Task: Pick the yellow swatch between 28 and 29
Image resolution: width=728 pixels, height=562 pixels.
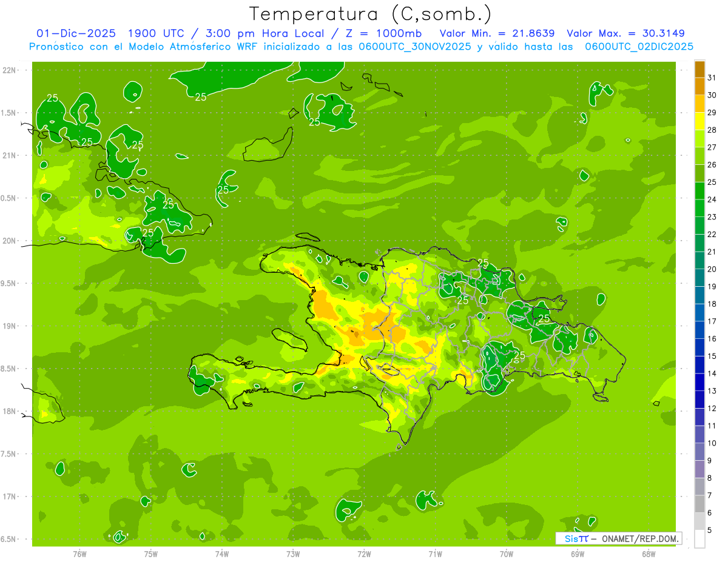Action: pos(699,121)
